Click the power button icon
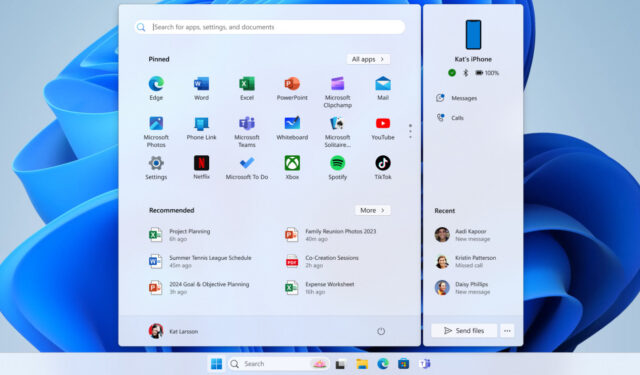 381,331
